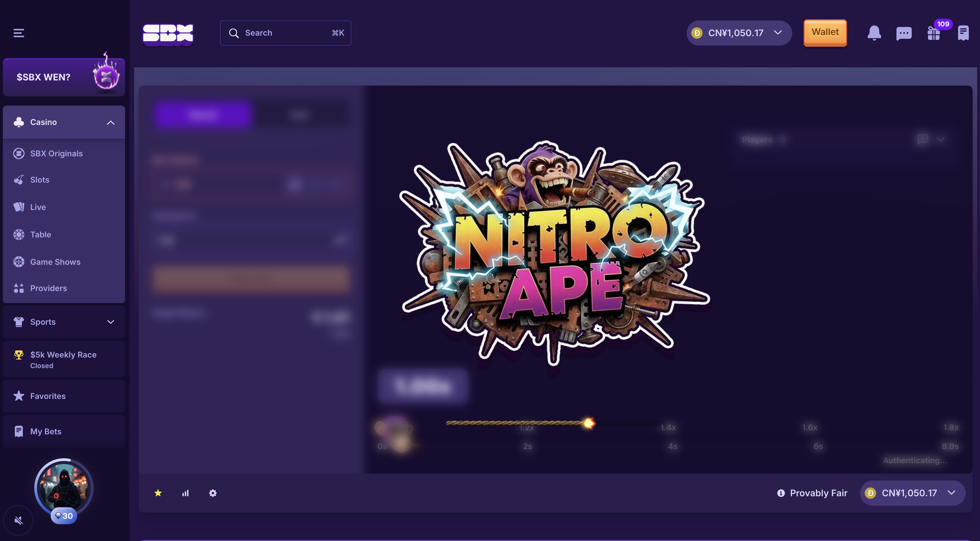
Task: Open the Casino menu item
Action: (x=64, y=122)
